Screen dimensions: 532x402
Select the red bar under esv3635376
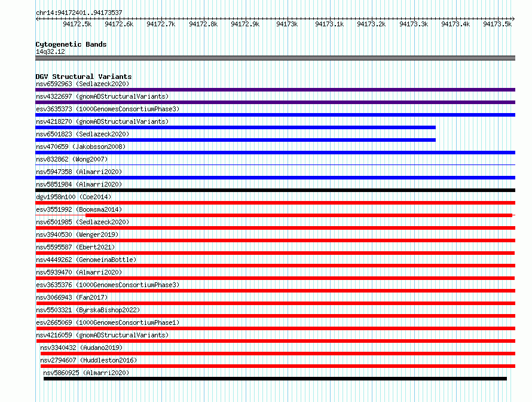(x=276, y=291)
